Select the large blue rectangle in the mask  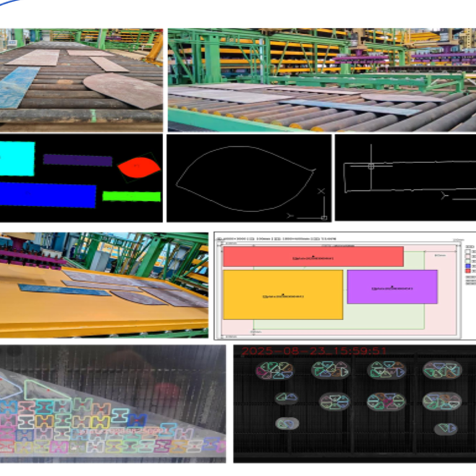(48, 195)
